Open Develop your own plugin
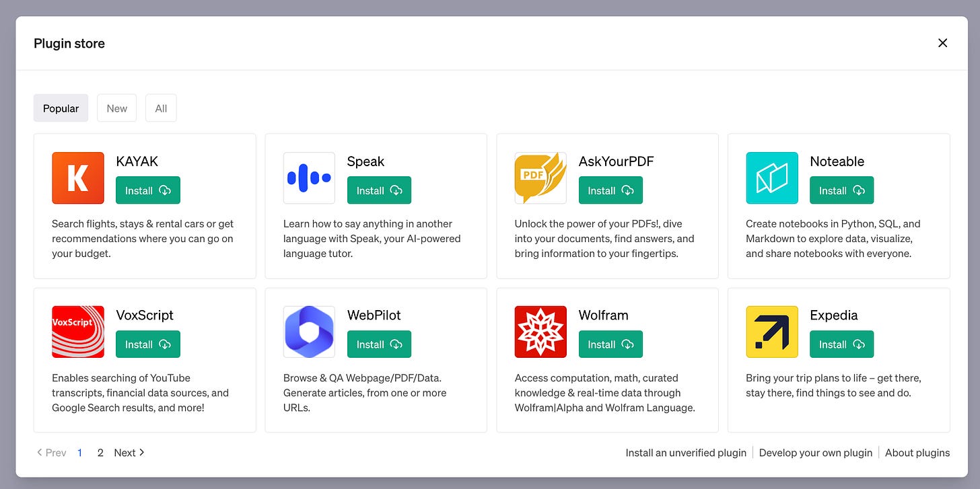 click(816, 452)
